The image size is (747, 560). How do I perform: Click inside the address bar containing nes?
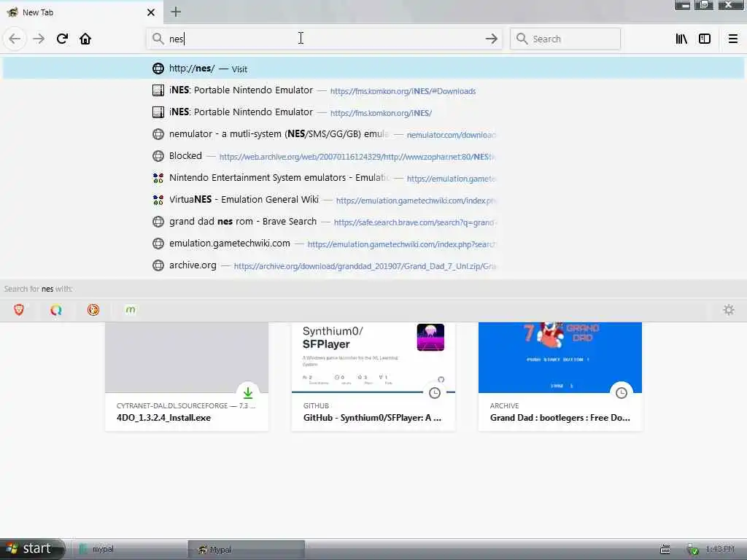coord(324,39)
